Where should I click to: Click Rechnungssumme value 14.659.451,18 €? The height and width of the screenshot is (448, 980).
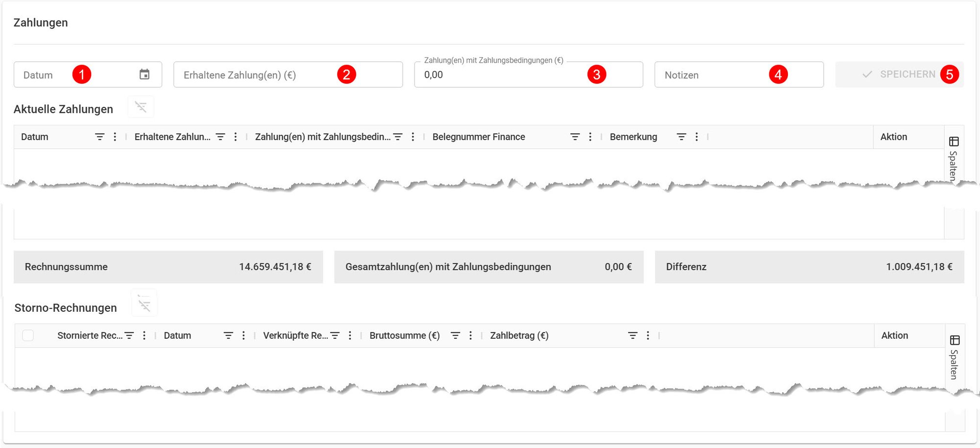pyautogui.click(x=275, y=267)
